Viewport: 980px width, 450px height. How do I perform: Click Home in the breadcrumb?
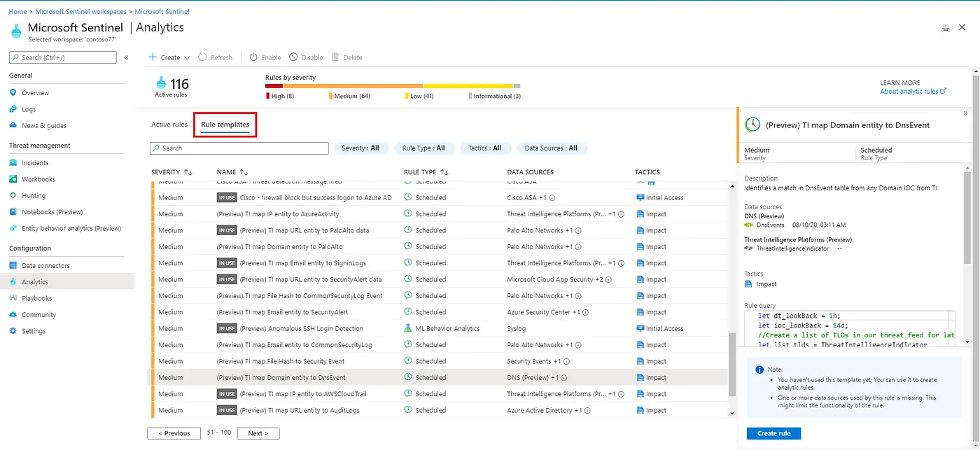(17, 12)
